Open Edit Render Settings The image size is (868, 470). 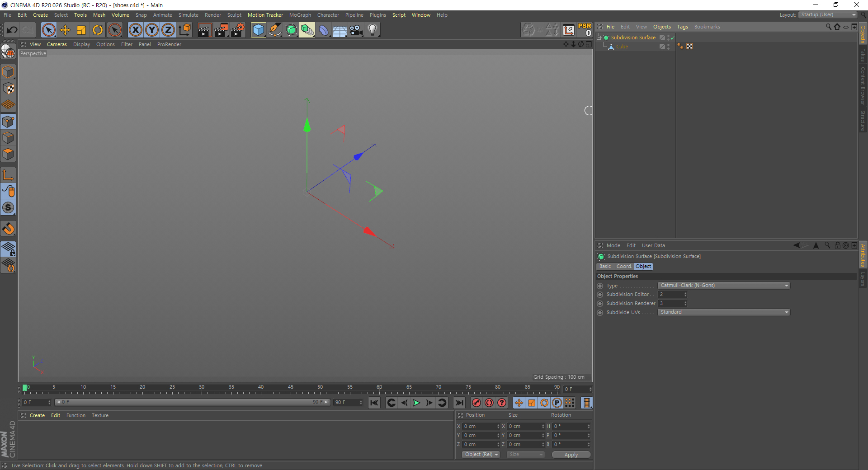click(x=238, y=30)
